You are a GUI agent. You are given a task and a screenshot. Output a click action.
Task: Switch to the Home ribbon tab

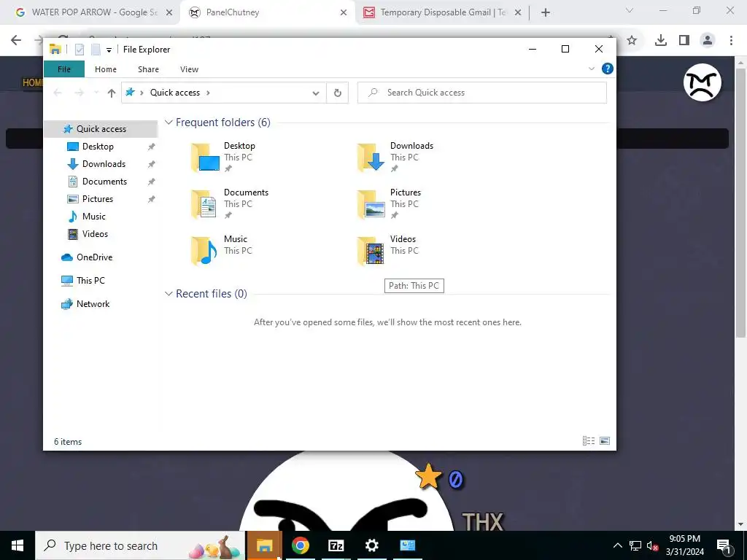point(105,69)
